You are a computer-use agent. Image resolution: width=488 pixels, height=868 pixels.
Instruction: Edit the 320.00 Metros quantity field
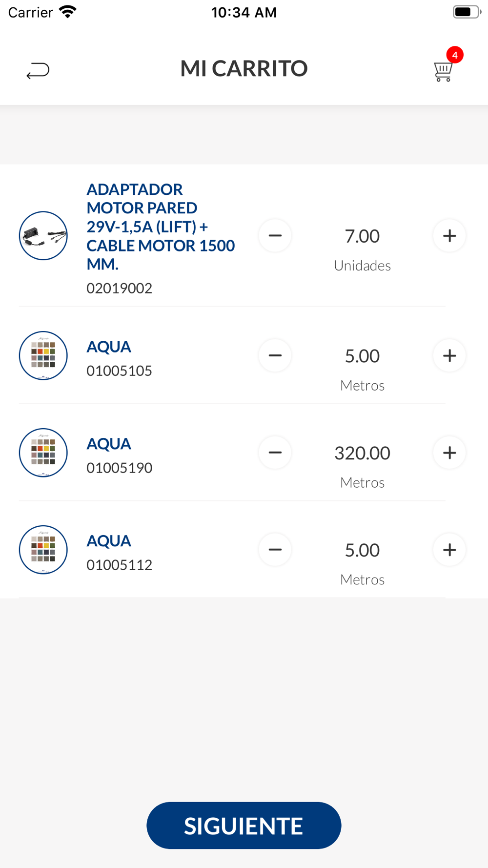(362, 453)
